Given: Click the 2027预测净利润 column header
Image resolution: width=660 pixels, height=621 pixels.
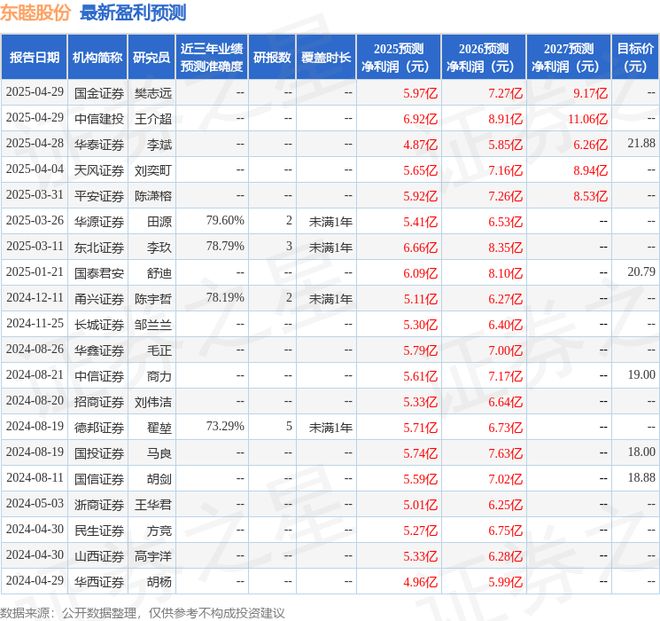Looking at the screenshot, I should 566,57.
